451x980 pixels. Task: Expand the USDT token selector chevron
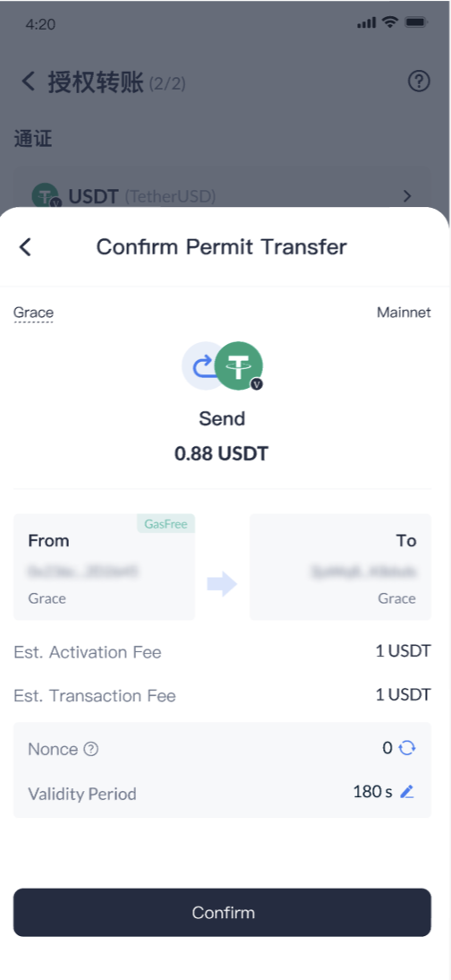407,197
